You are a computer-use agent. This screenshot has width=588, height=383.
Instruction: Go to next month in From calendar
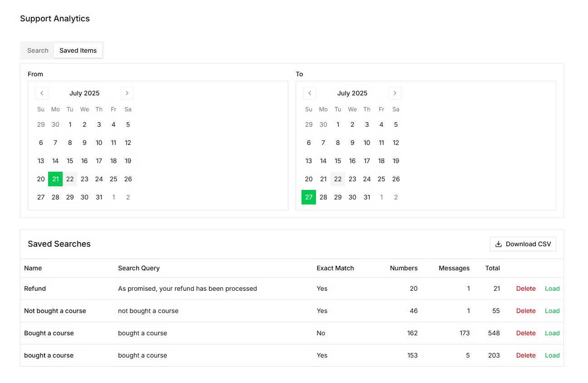click(127, 93)
